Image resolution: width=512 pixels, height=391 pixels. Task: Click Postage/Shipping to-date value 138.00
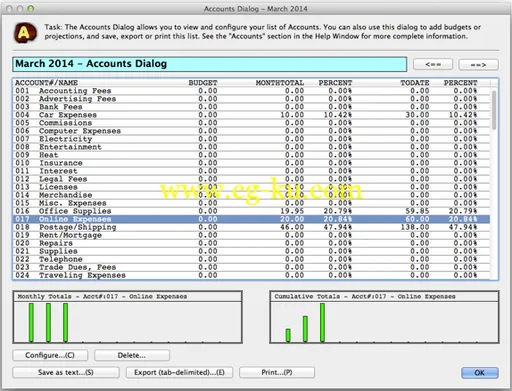tap(415, 227)
